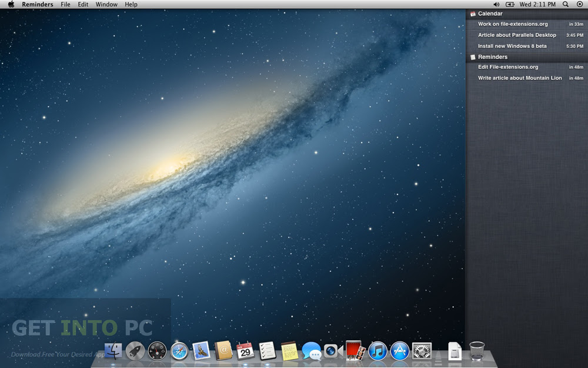Open the Mail stamp icon

click(x=201, y=351)
